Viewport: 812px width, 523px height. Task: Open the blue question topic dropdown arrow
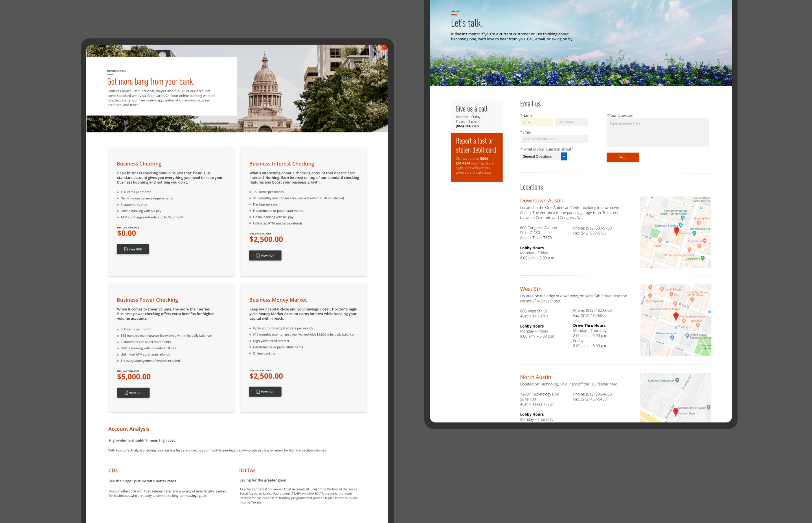[564, 156]
